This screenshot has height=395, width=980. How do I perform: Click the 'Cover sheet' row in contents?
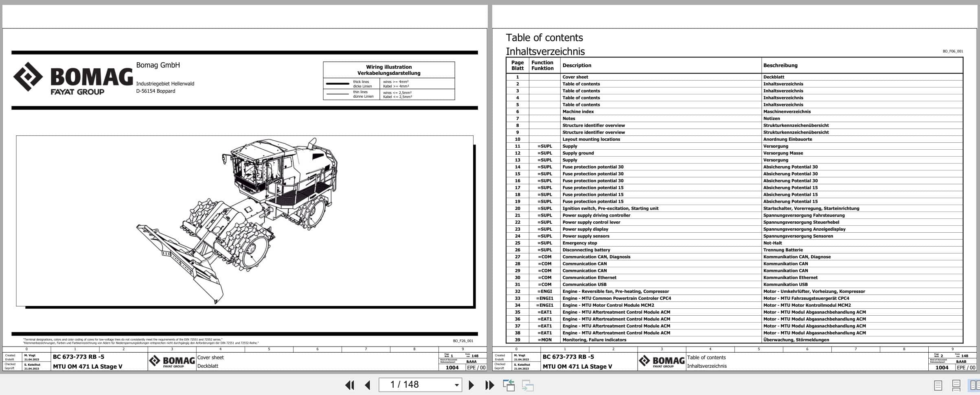click(x=734, y=77)
